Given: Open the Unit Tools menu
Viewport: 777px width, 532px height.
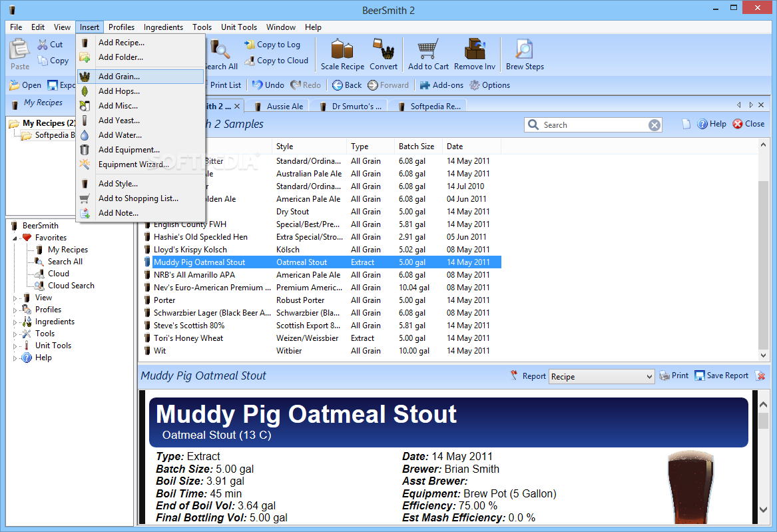Looking at the screenshot, I should click(x=239, y=27).
